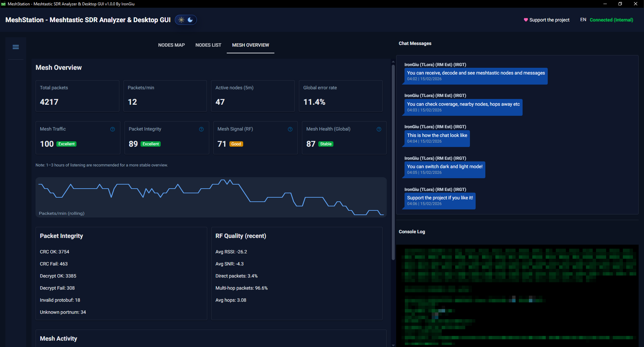Click Avg RSSI: -26.2 line
Image resolution: width=644 pixels, height=347 pixels.
click(231, 252)
